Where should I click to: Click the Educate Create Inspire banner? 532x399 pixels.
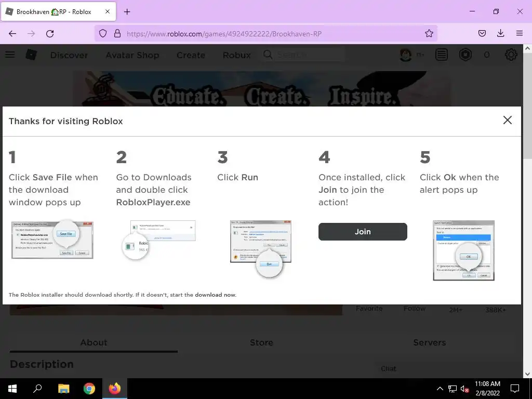(262, 89)
